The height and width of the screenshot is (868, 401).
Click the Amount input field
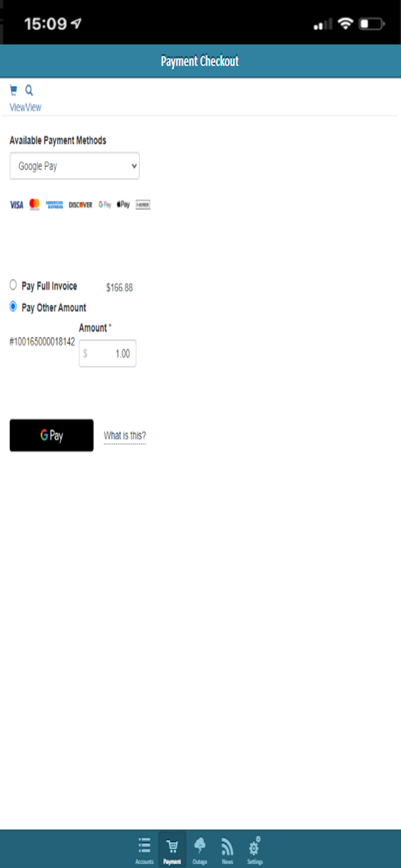pyautogui.click(x=108, y=353)
